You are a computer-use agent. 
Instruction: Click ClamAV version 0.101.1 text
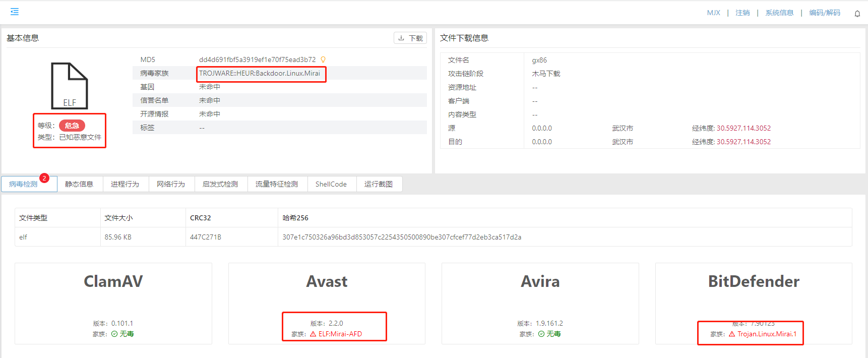point(122,323)
